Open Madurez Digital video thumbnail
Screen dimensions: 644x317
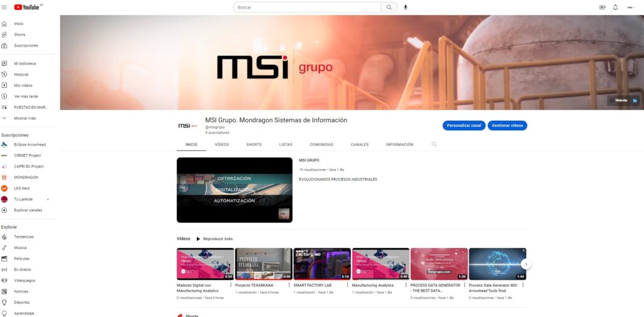coord(206,264)
